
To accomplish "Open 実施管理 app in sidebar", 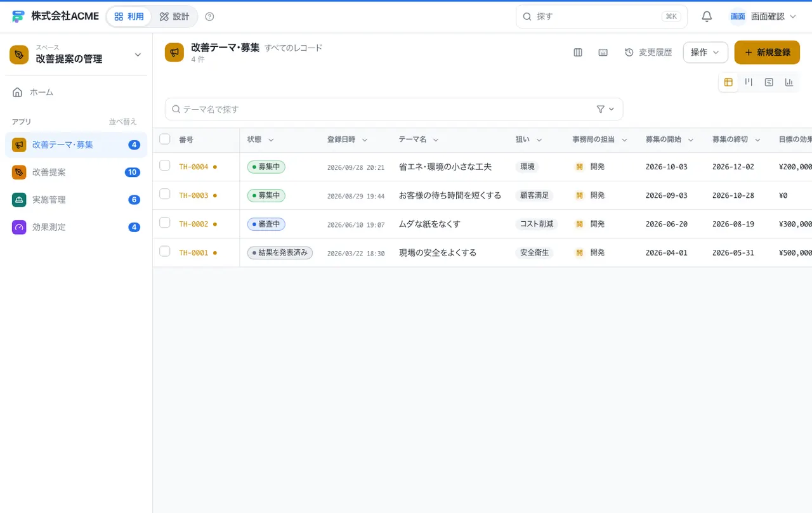I will point(76,200).
